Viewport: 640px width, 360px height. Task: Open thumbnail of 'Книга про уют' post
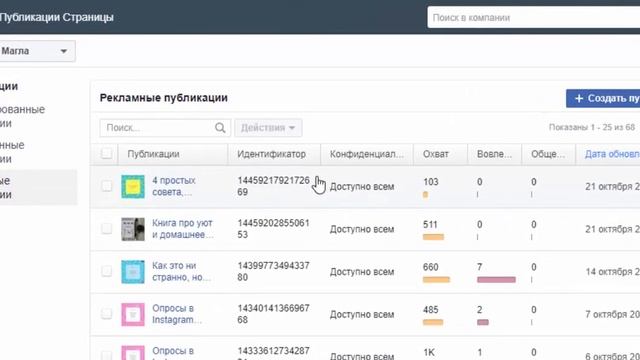click(133, 229)
